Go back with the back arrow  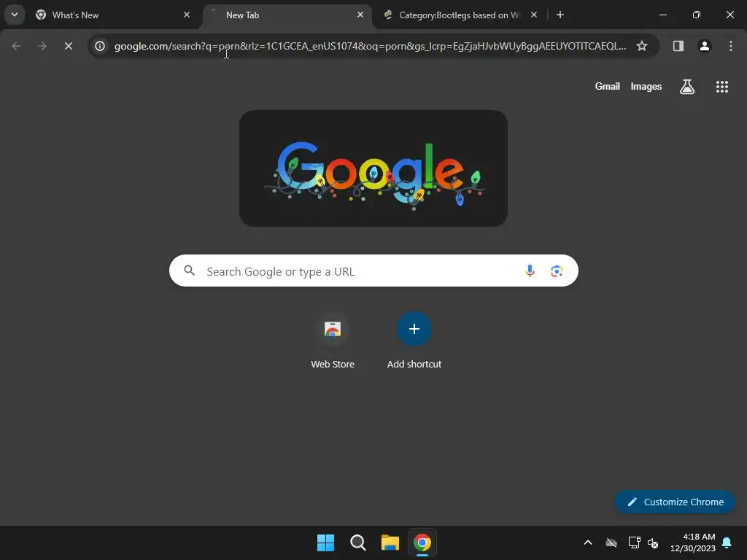click(16, 46)
